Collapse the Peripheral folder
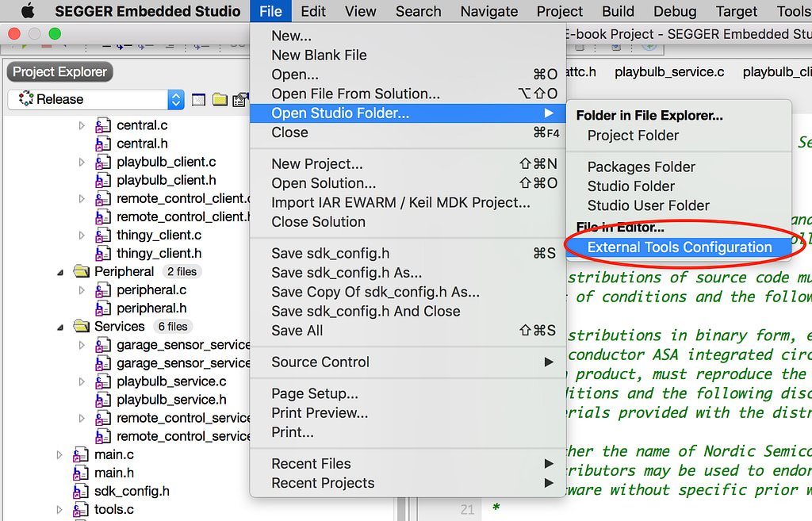 (x=60, y=272)
